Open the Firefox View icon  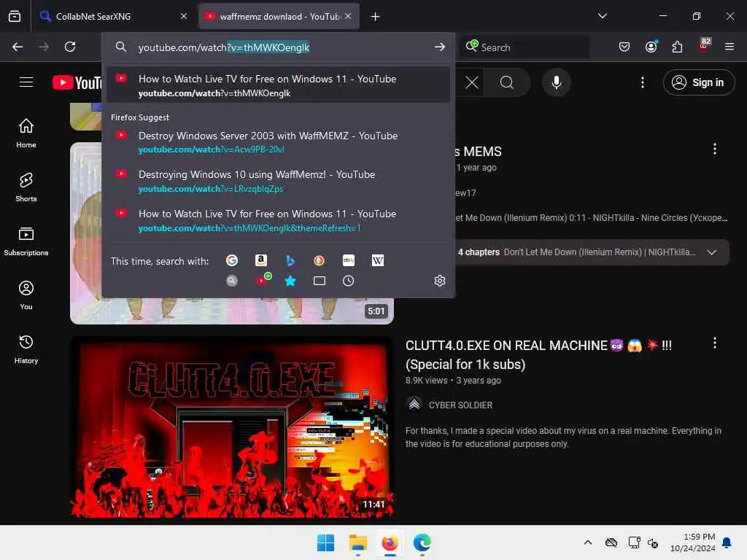click(x=15, y=17)
